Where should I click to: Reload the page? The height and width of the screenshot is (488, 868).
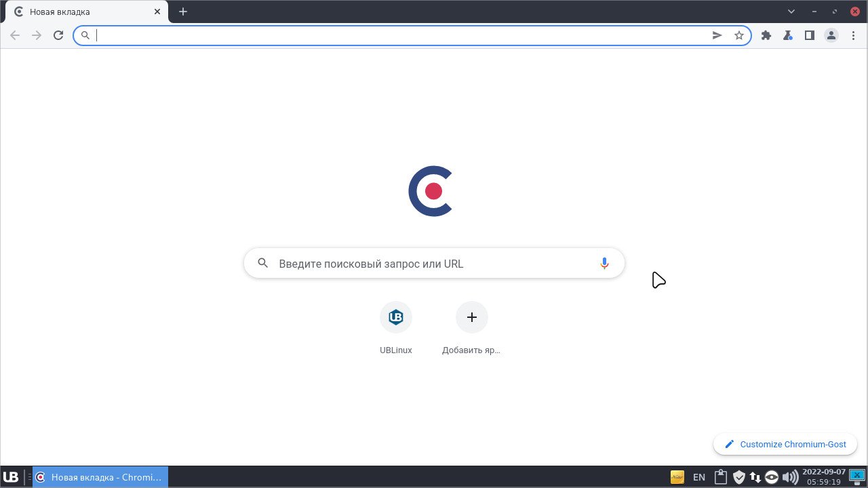click(58, 35)
